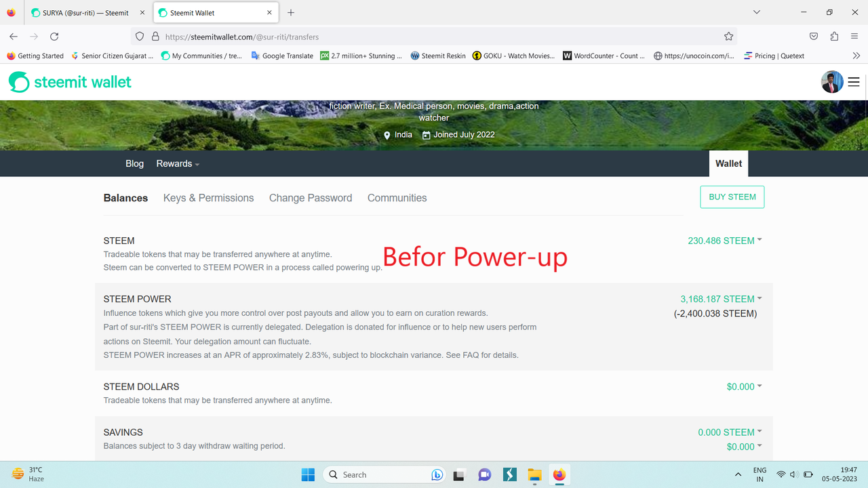868x488 pixels.
Task: Open the Windows Start menu
Action: click(x=308, y=474)
